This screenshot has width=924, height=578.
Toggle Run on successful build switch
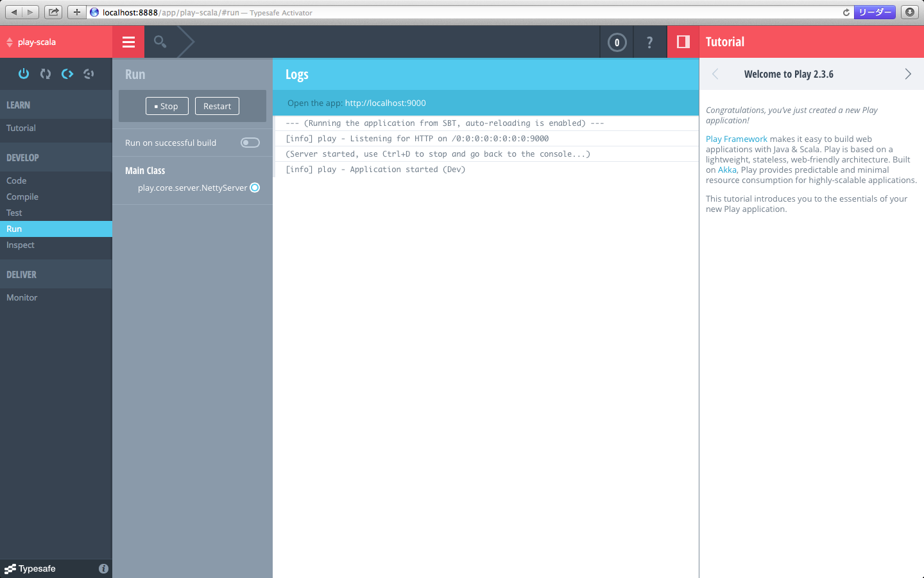pyautogui.click(x=250, y=143)
